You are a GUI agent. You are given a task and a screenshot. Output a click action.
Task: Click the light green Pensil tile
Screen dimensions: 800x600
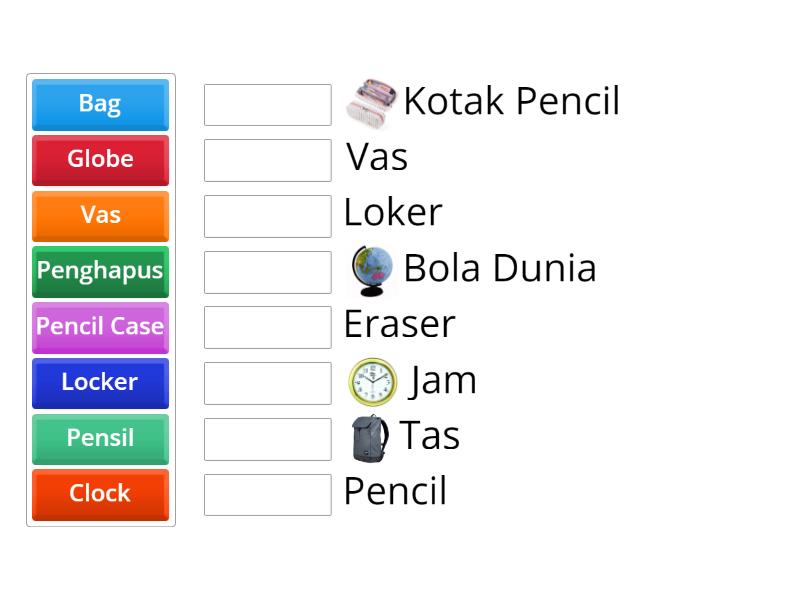[100, 439]
